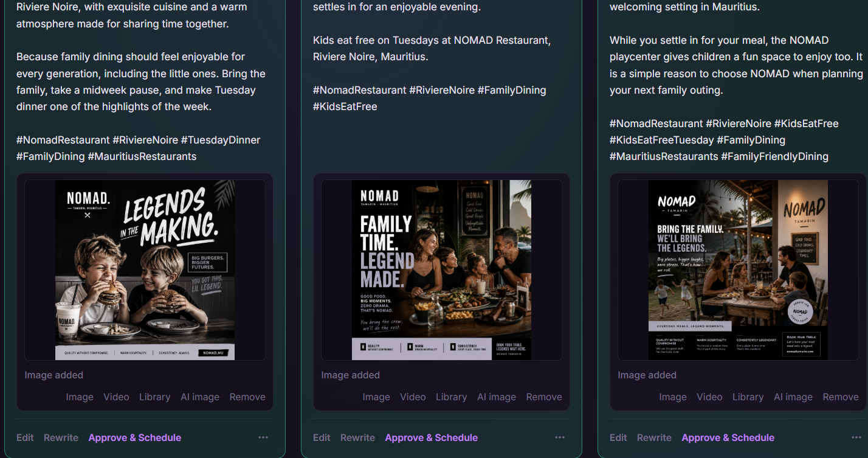Choose Image option under LEGENDS IN THE MAKING picture
The height and width of the screenshot is (458, 868).
click(x=80, y=397)
